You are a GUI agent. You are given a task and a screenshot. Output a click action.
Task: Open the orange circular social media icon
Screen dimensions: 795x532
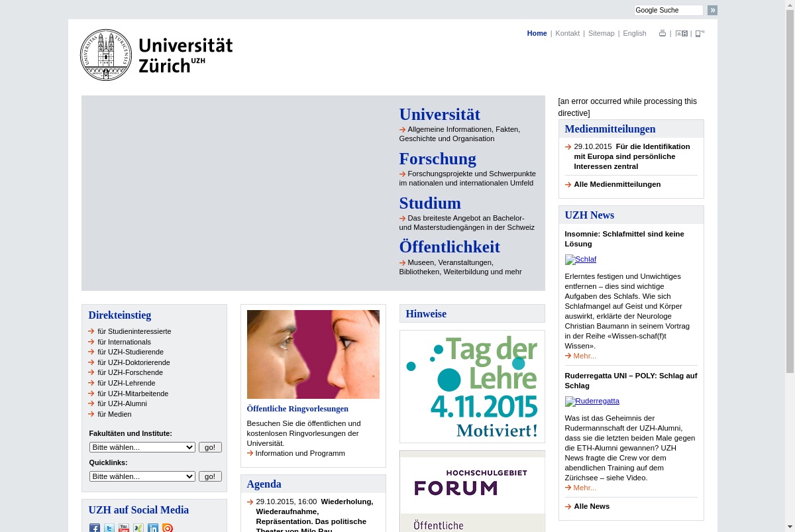[x=168, y=528]
